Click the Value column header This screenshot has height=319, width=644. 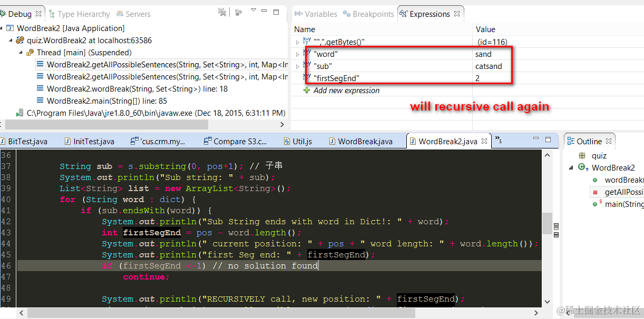tap(485, 29)
